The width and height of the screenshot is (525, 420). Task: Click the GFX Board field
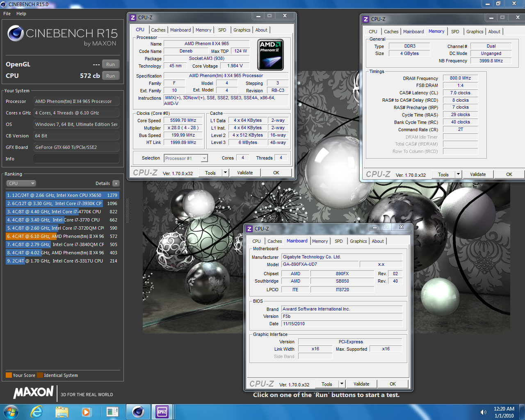point(76,147)
